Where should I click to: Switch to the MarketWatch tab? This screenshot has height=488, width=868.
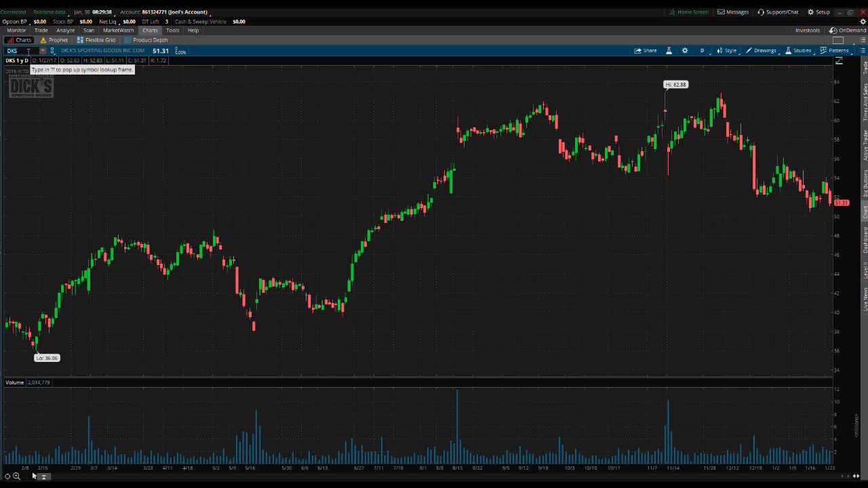[x=119, y=30]
